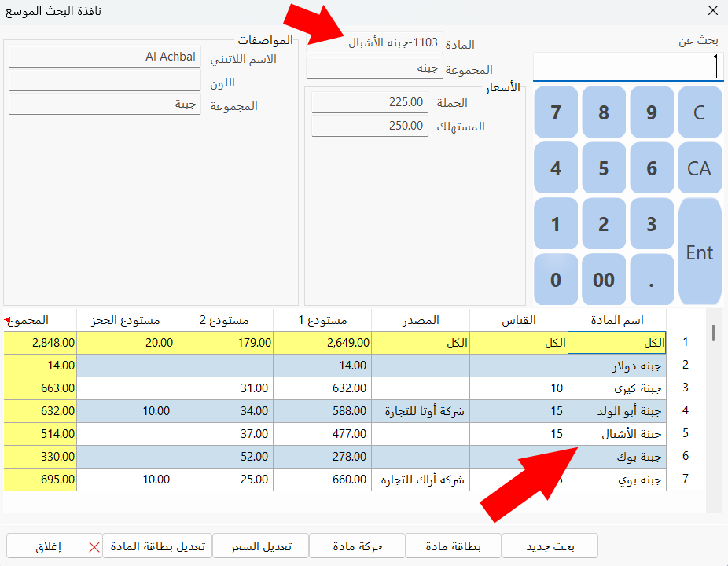The height and width of the screenshot is (566, 728).
Task: Click the window close X at top left
Action: pos(713,11)
